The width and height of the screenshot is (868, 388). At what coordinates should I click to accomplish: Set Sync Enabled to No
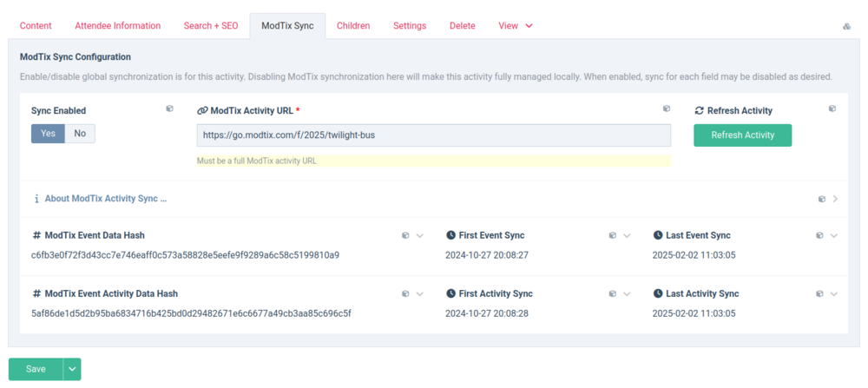pyautogui.click(x=80, y=134)
